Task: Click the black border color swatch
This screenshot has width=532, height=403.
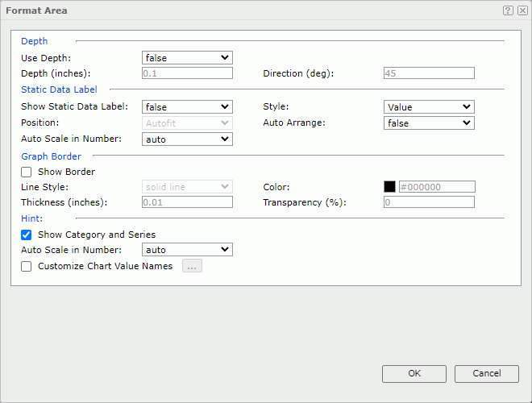Action: (390, 187)
